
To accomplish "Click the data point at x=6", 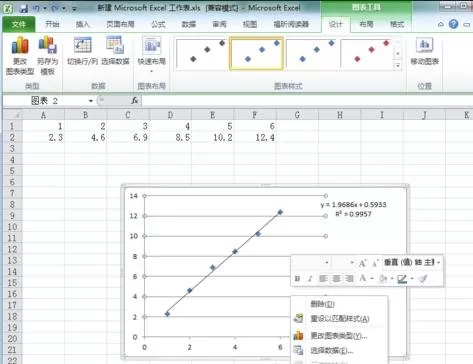I will point(280,212).
